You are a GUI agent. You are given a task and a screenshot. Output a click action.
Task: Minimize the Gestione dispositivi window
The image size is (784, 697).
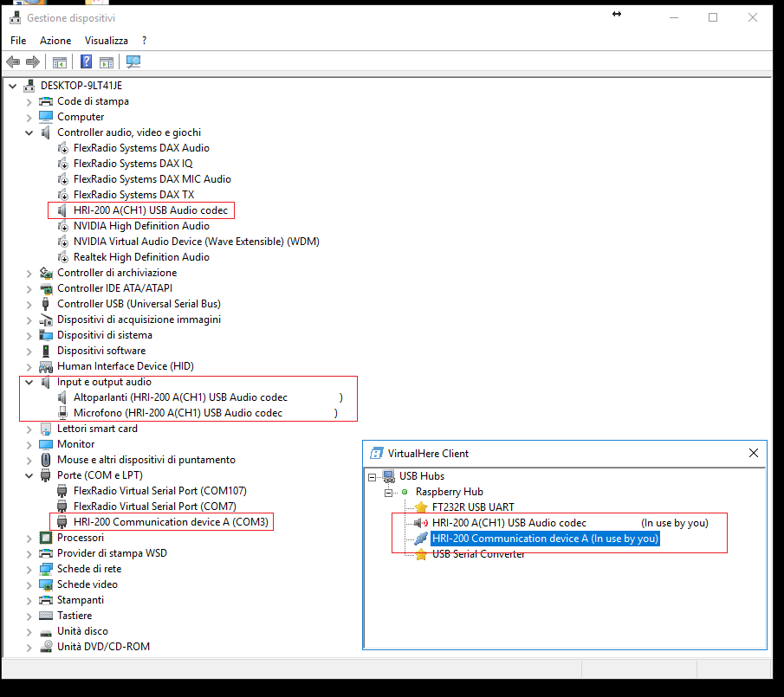click(x=674, y=17)
